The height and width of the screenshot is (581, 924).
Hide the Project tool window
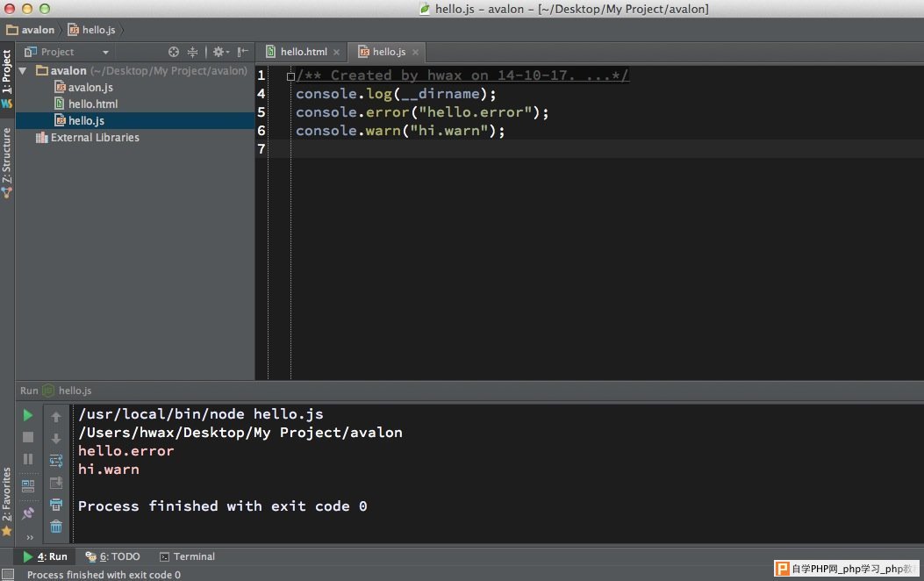242,52
